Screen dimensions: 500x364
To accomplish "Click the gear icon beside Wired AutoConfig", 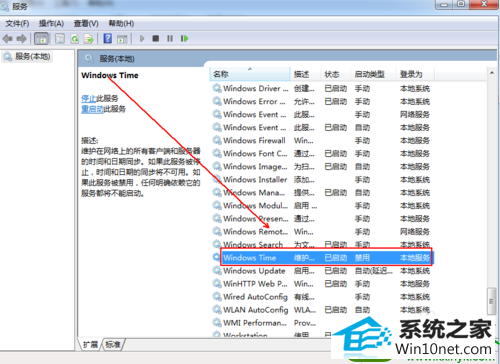I will pos(217,296).
